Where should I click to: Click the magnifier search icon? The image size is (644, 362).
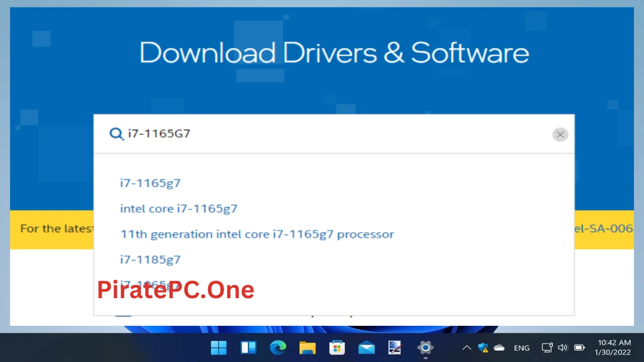tap(116, 134)
